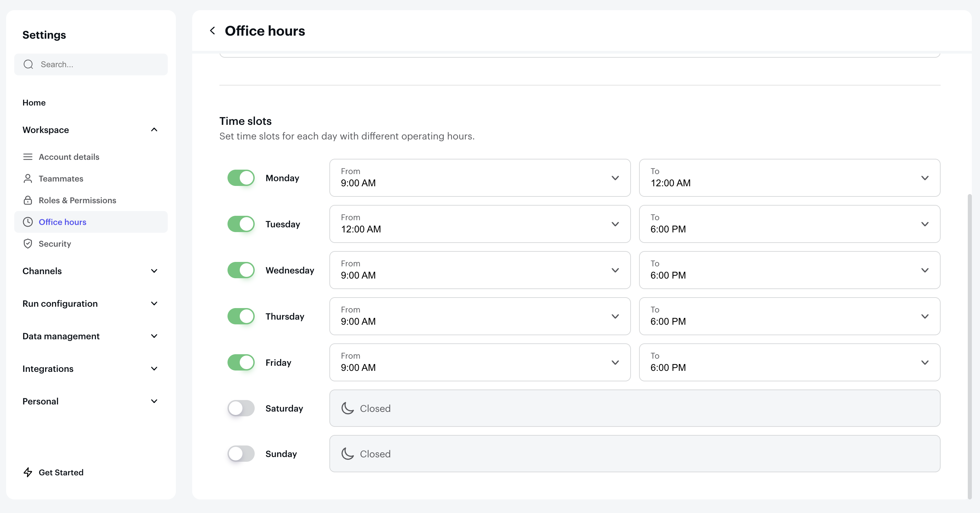The width and height of the screenshot is (980, 513).
Task: Click the page vertical scrollbar
Action: coord(970,346)
